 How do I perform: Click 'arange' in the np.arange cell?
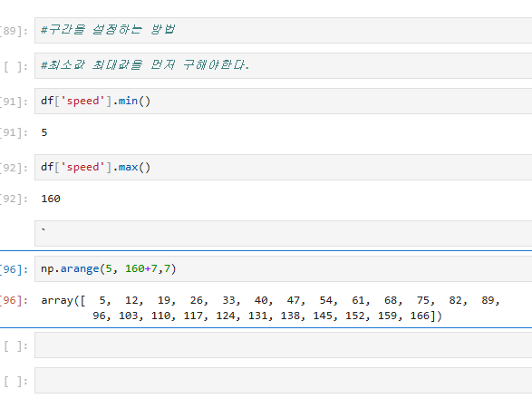tap(80, 269)
